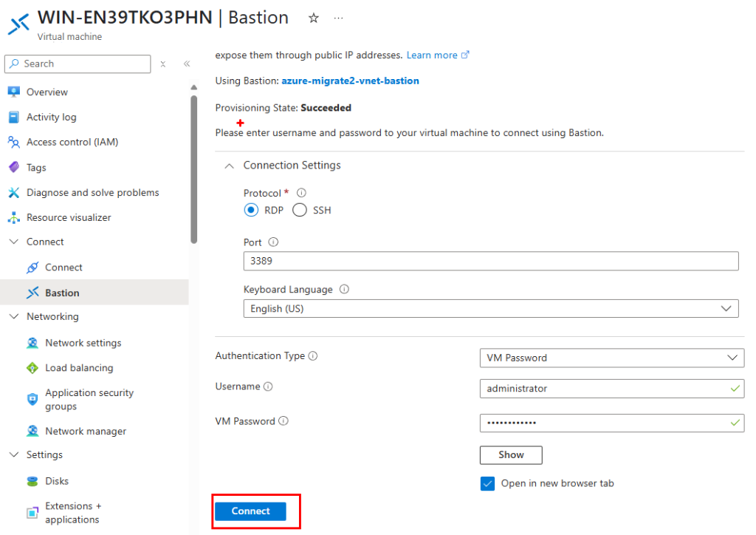Click the Load balancing diamond icon

[32, 368]
